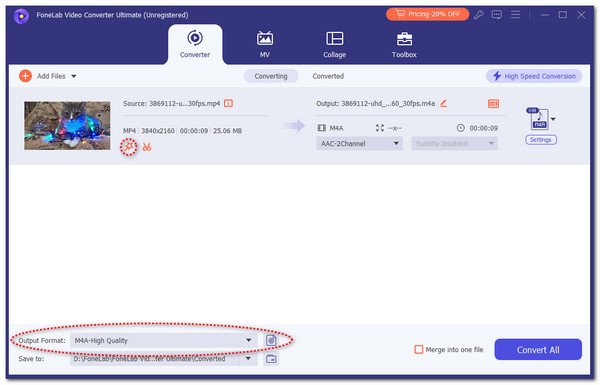Minimize the FoneLab window
600x385 pixels.
pyautogui.click(x=545, y=15)
